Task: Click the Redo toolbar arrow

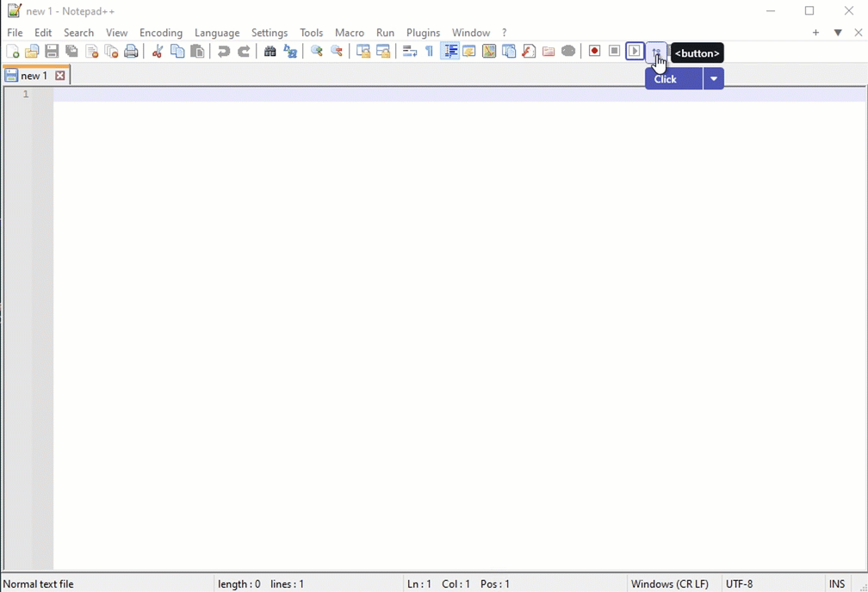Action: click(244, 52)
